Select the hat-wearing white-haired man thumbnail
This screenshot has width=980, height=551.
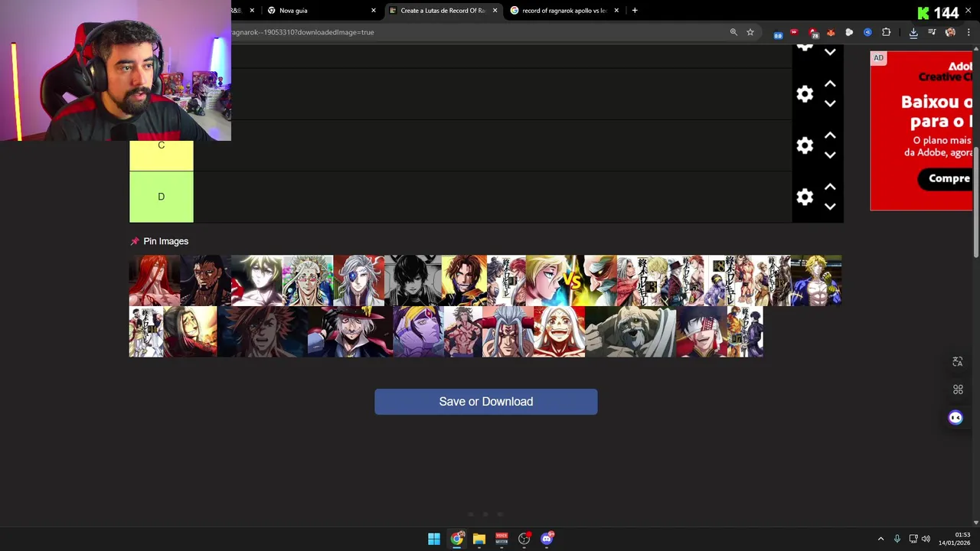pyautogui.click(x=351, y=332)
